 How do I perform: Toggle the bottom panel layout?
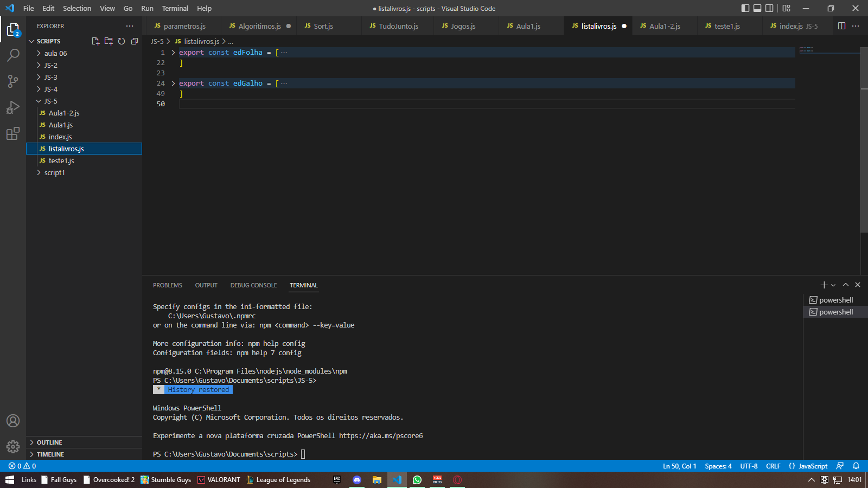(x=757, y=8)
